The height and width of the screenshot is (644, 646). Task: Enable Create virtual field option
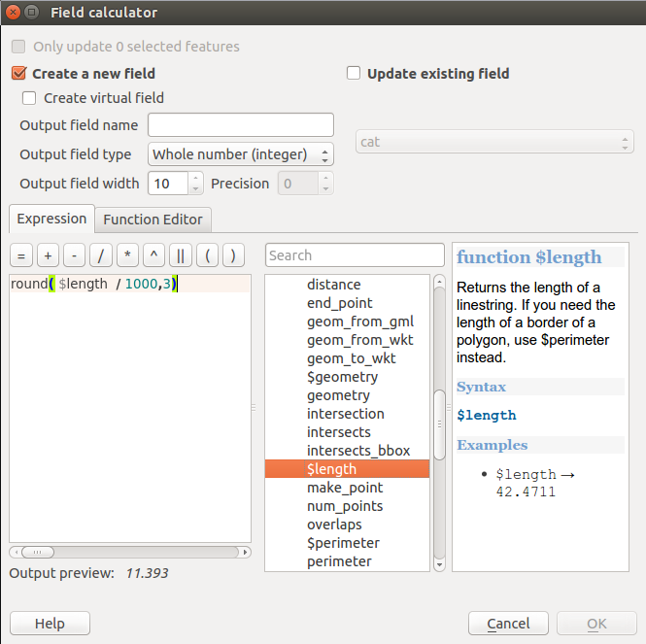29,98
